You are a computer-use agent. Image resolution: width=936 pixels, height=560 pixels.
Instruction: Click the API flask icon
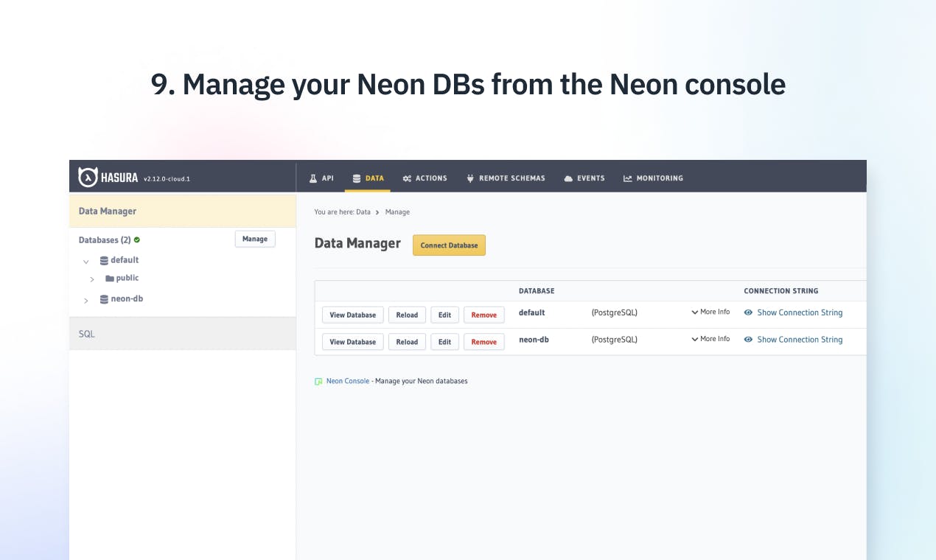pyautogui.click(x=312, y=178)
